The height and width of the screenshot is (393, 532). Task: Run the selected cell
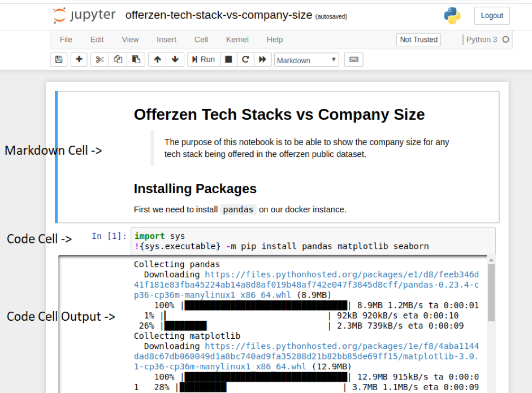(204, 60)
